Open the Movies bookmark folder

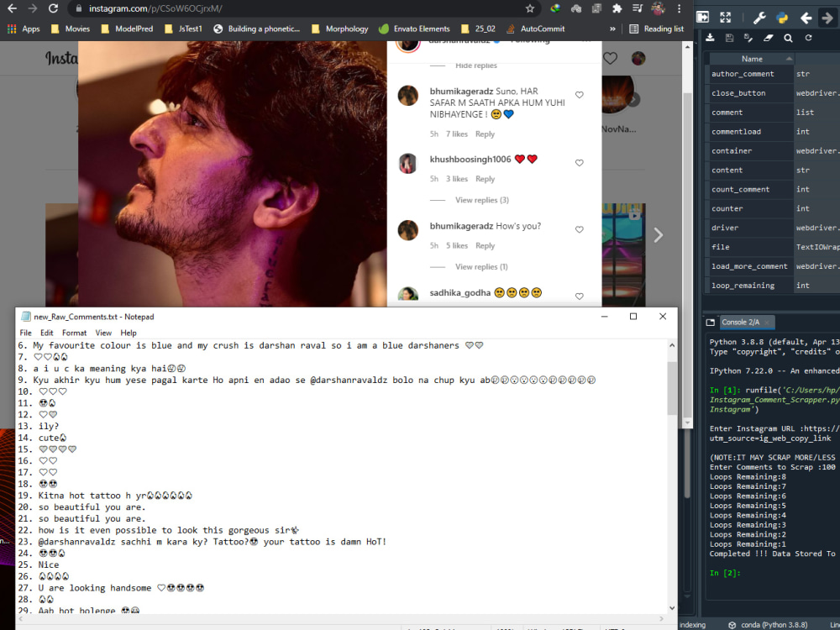(71, 29)
